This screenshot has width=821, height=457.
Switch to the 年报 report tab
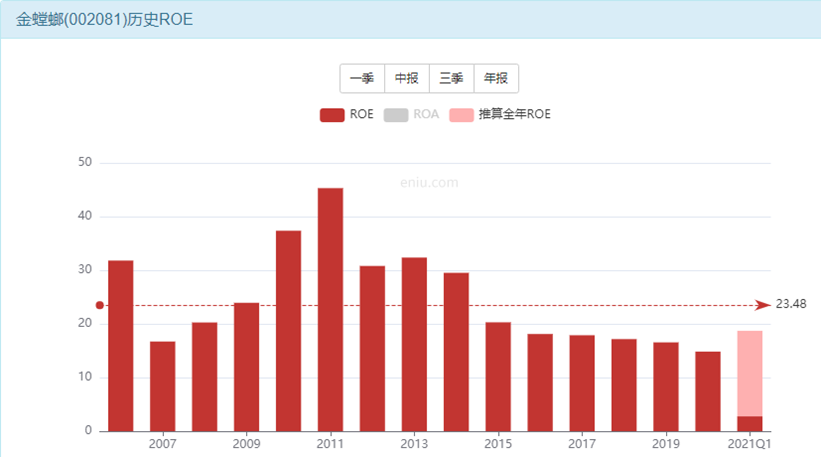coord(496,79)
